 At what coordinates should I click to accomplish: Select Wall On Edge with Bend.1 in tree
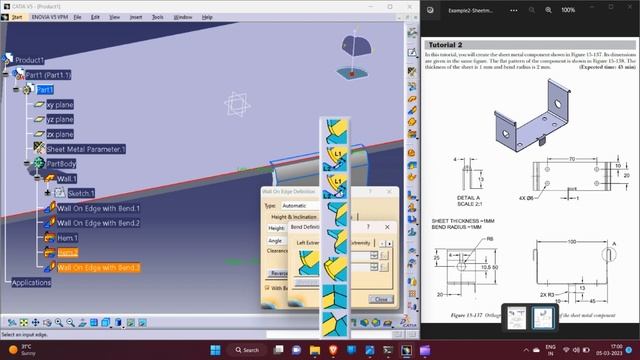point(98,208)
